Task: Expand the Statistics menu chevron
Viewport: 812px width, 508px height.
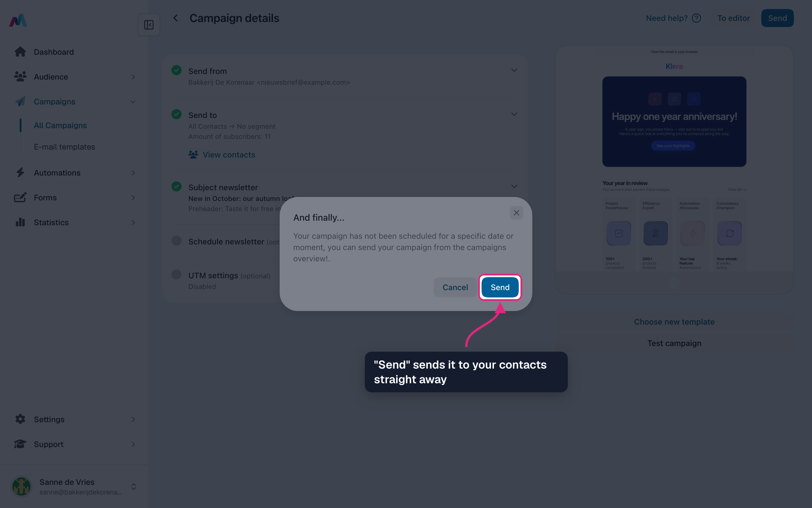Action: [133, 222]
